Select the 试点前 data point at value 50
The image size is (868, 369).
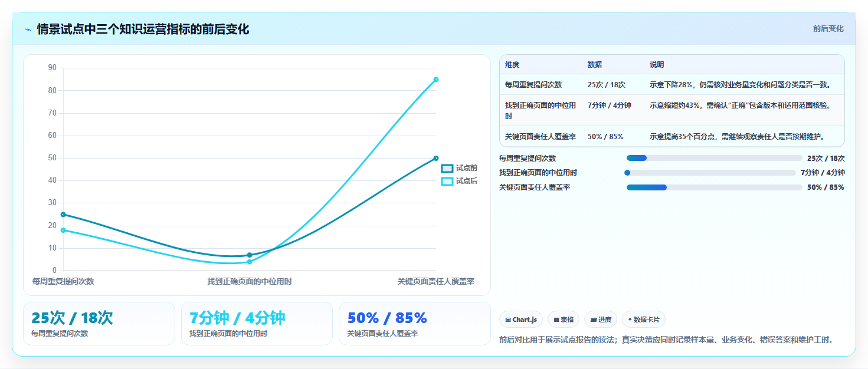coord(436,158)
